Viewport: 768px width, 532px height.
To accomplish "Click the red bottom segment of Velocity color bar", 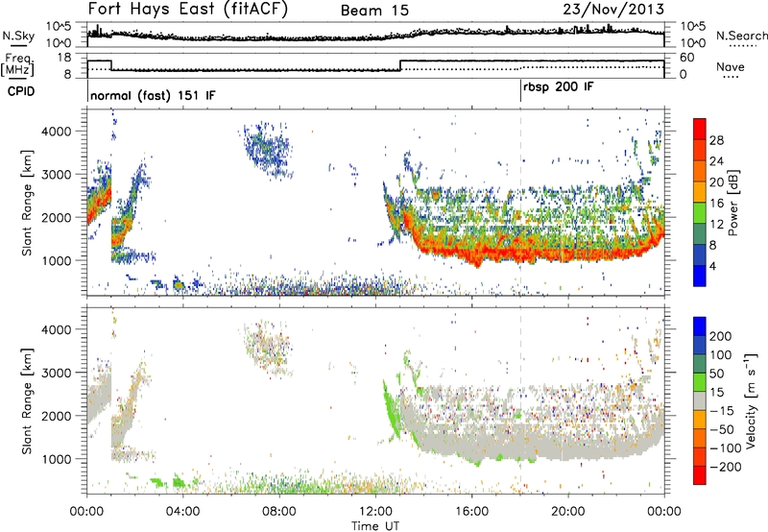I will pos(700,475).
